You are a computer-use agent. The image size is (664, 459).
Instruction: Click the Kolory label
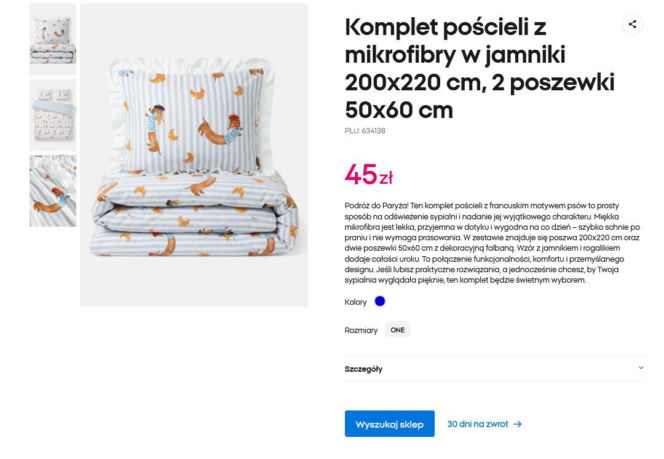click(356, 301)
